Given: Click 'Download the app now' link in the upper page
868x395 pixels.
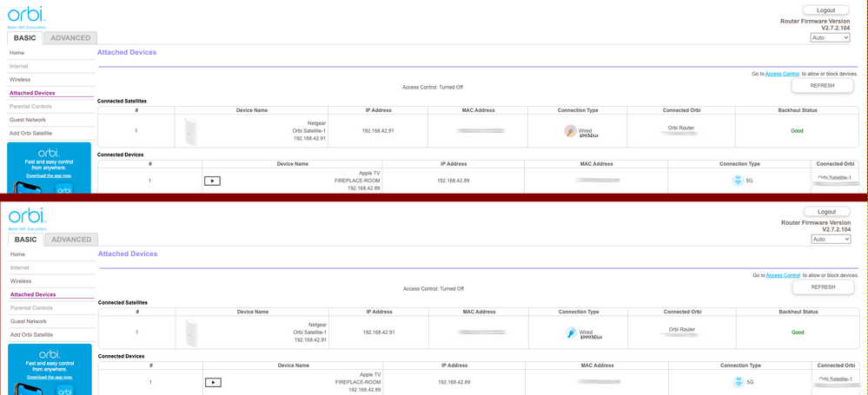Looking at the screenshot, I should click(x=49, y=175).
